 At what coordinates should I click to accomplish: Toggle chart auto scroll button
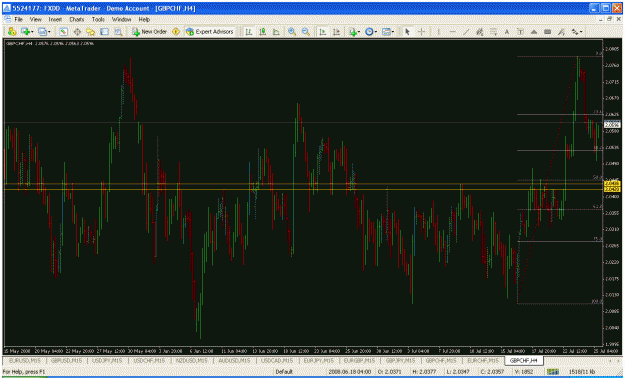(322, 32)
